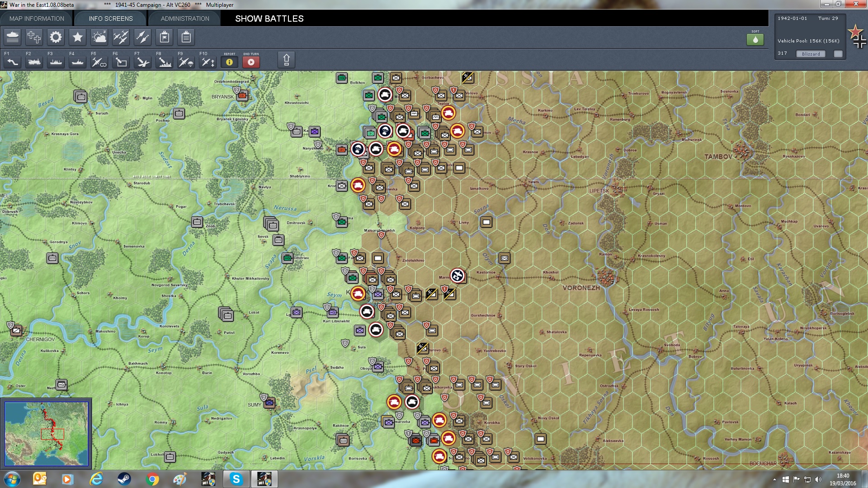Open the Windows Start button

(12, 479)
